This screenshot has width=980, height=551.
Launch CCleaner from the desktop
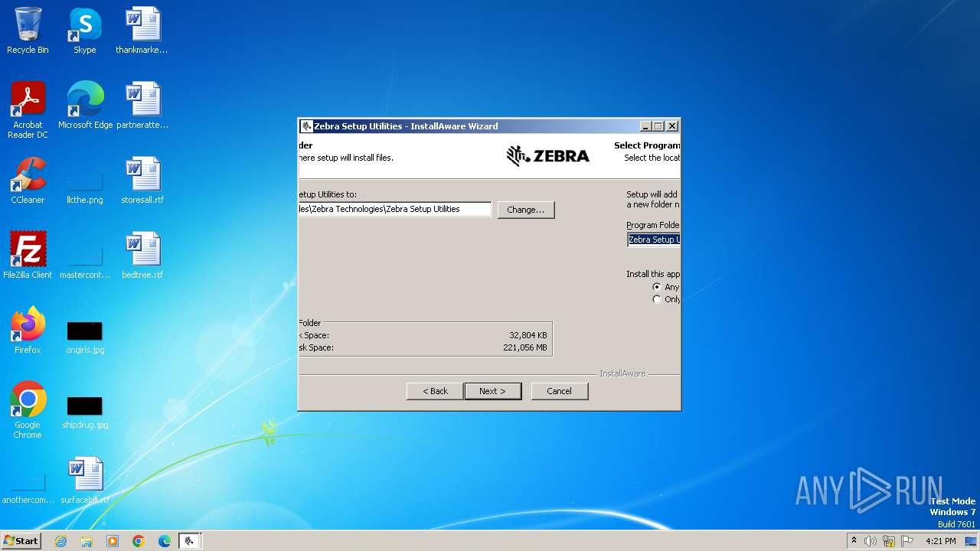pyautogui.click(x=28, y=181)
